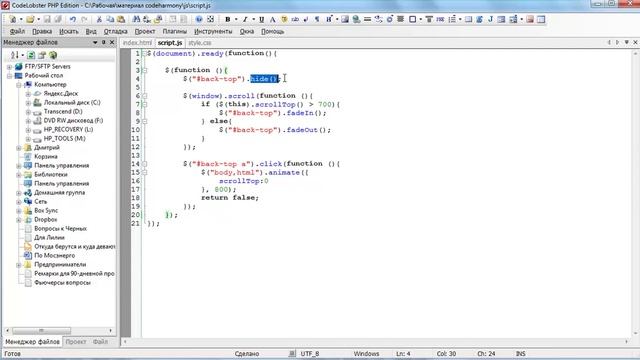The height and width of the screenshot is (360, 640).
Task: Open the editor tab list dropdown arrow
Action: click(627, 42)
